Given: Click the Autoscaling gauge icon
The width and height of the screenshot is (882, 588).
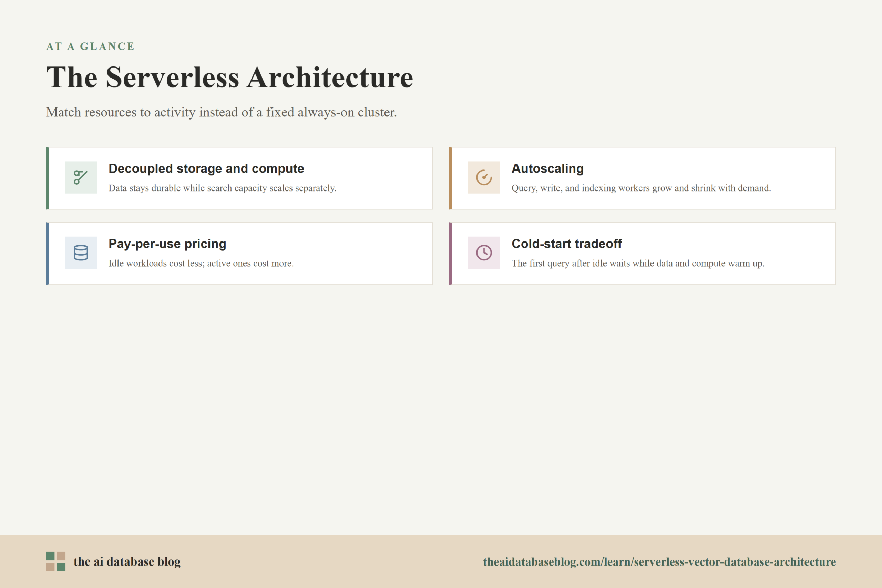Looking at the screenshot, I should click(x=484, y=177).
